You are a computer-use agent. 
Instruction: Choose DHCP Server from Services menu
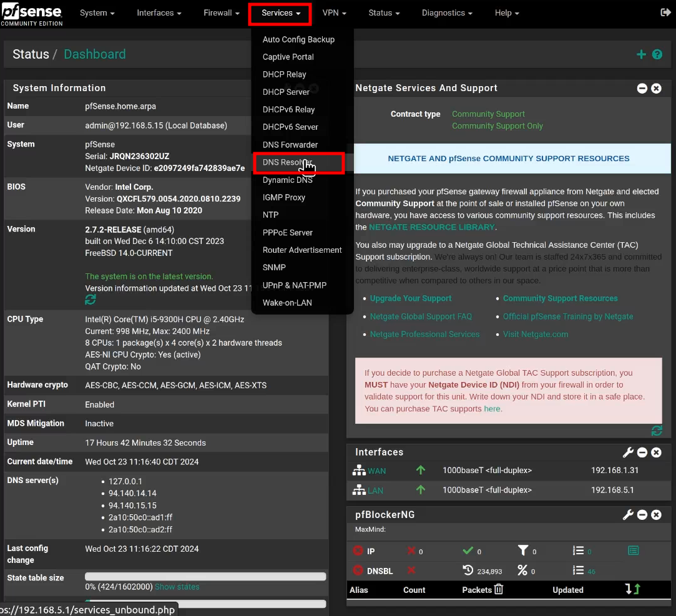click(286, 92)
